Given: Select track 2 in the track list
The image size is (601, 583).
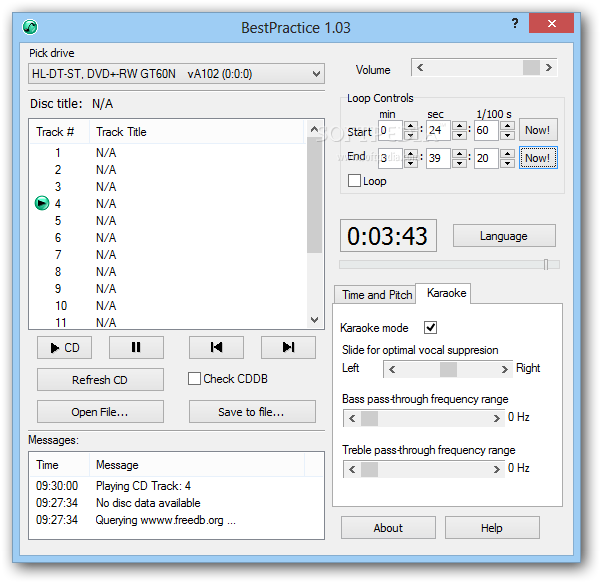Looking at the screenshot, I should [167, 169].
